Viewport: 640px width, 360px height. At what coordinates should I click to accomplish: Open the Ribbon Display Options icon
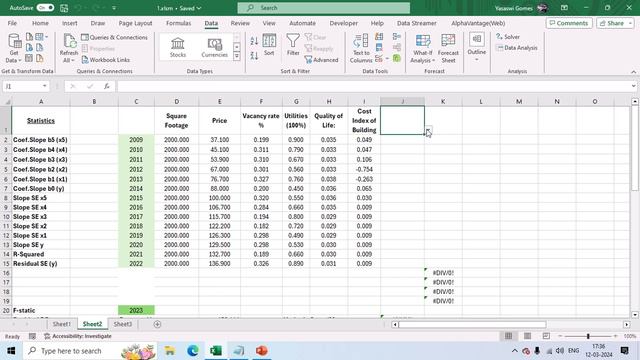click(564, 8)
